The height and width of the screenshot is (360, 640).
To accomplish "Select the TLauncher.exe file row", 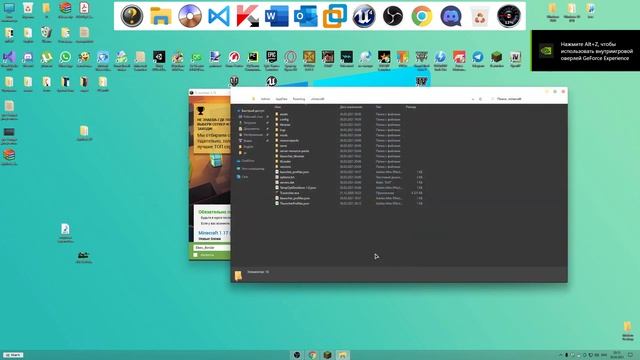I will point(349,193).
